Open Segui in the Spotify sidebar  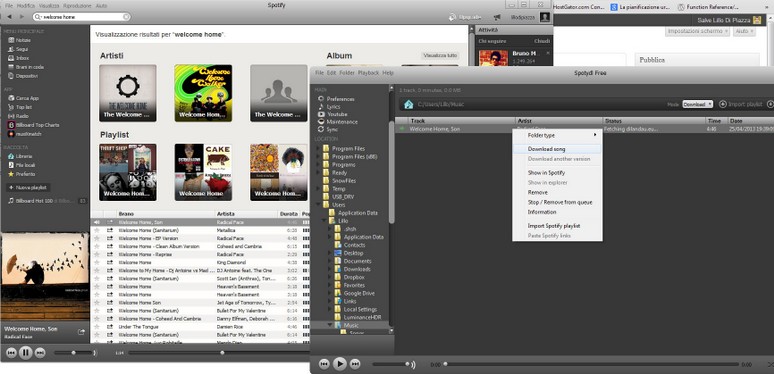pos(18,49)
